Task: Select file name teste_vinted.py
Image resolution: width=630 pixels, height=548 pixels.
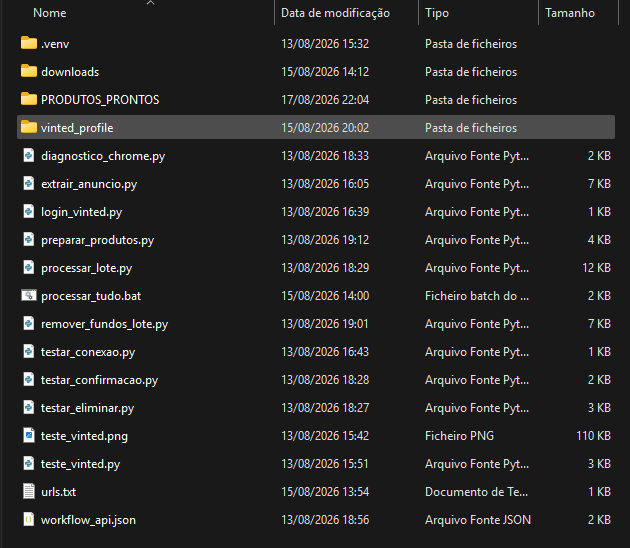Action: point(80,464)
